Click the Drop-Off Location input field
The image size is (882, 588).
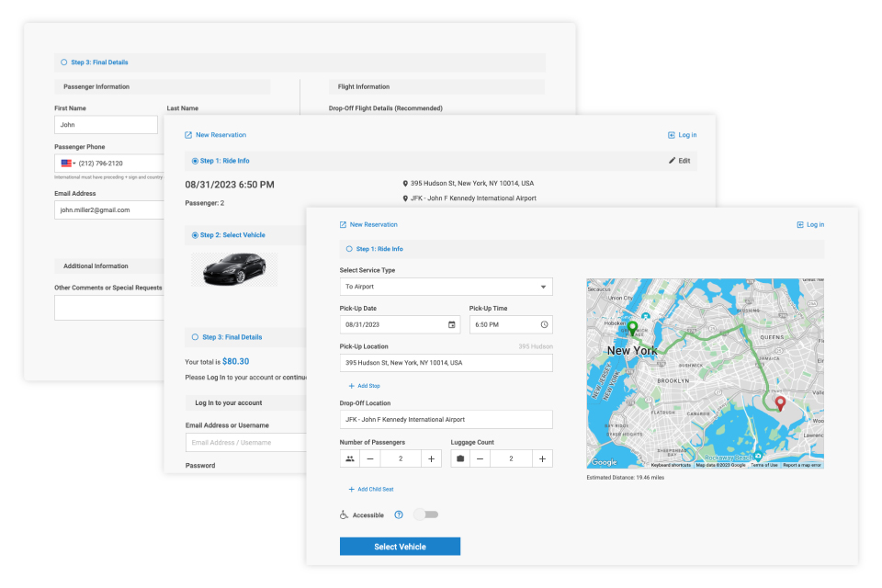click(446, 420)
